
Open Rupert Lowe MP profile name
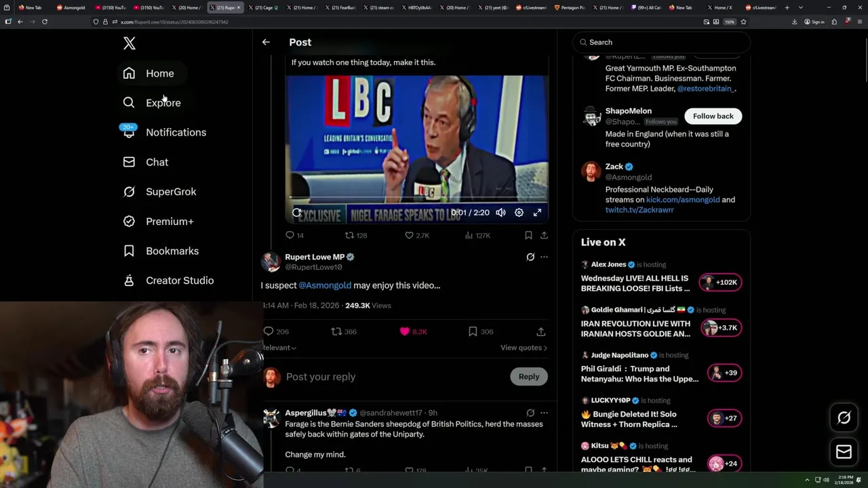pos(315,257)
